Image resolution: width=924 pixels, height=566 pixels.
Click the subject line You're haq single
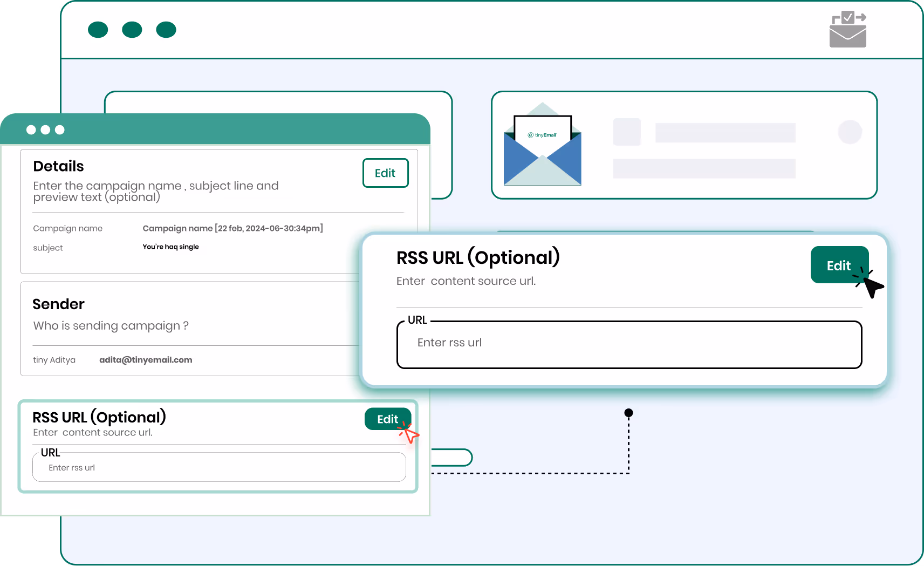click(x=170, y=247)
